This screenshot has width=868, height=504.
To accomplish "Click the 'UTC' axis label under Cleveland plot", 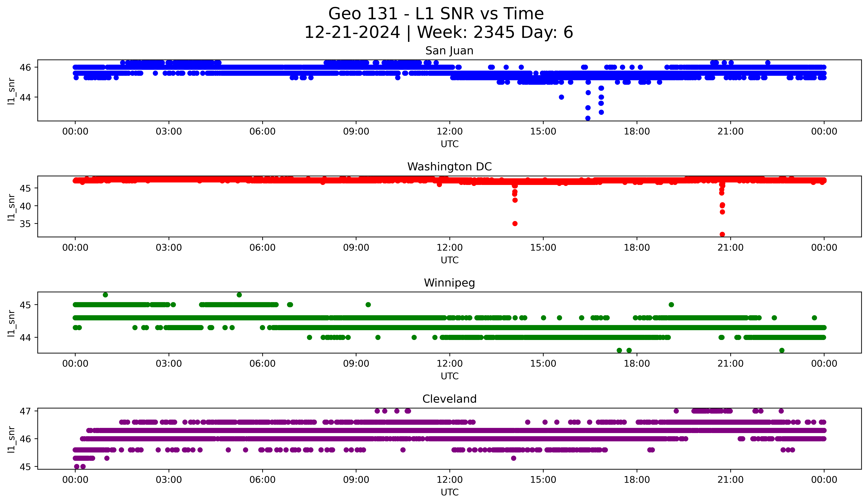I will click(449, 492).
